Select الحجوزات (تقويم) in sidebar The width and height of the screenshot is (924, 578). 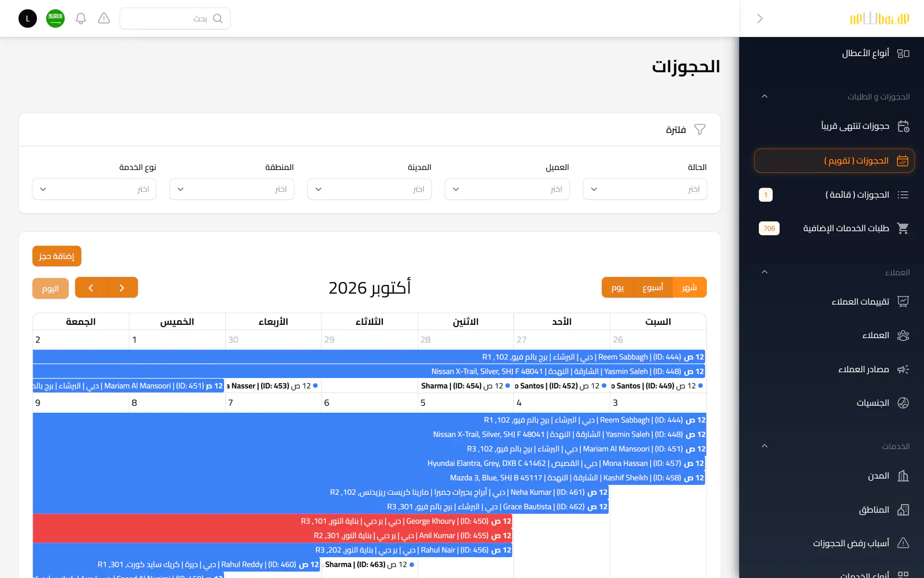[x=834, y=161]
